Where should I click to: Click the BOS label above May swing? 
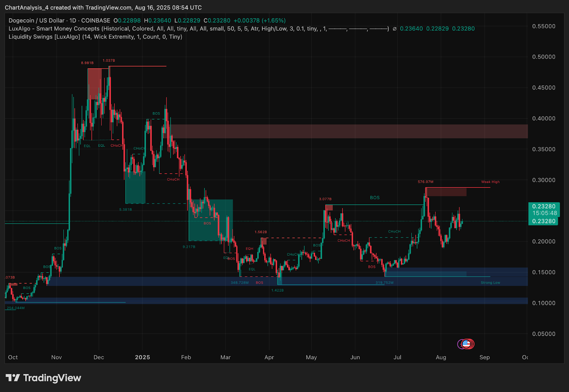click(374, 197)
